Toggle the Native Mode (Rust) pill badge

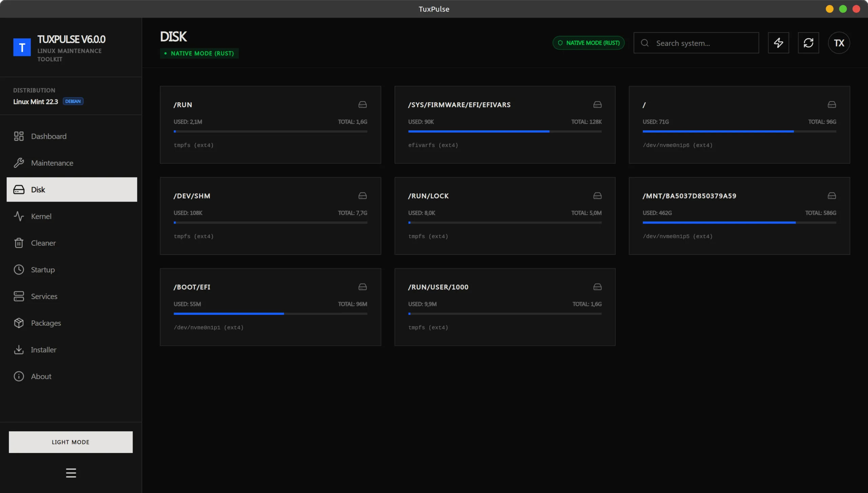(x=588, y=43)
